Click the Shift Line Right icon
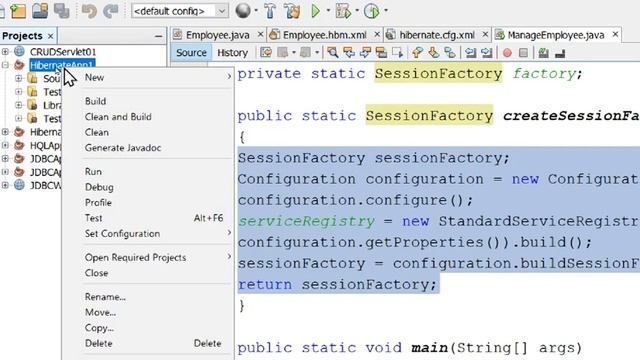The height and width of the screenshot is (360, 640). click(x=487, y=53)
